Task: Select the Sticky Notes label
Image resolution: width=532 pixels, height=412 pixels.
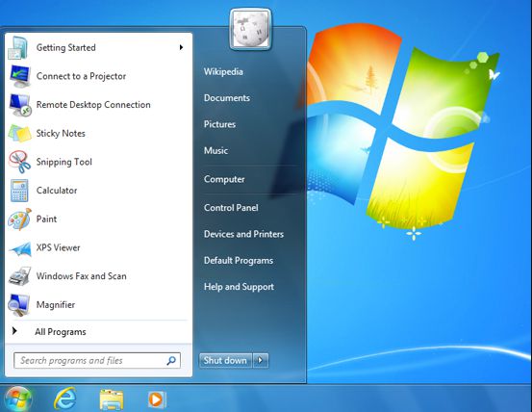Action: tap(61, 134)
